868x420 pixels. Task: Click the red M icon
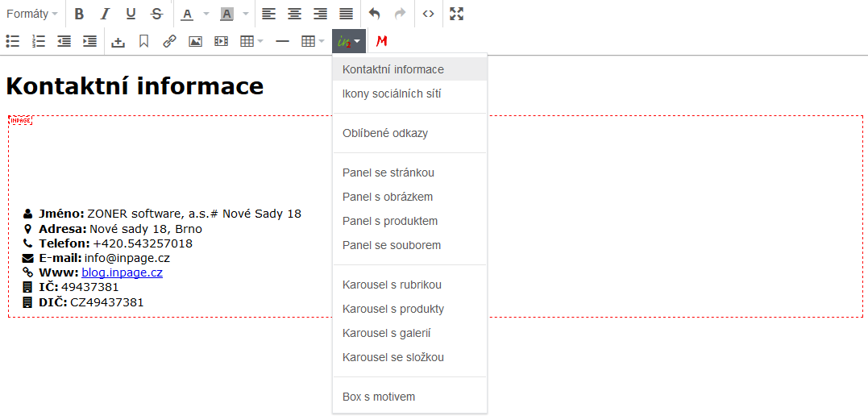click(x=382, y=41)
